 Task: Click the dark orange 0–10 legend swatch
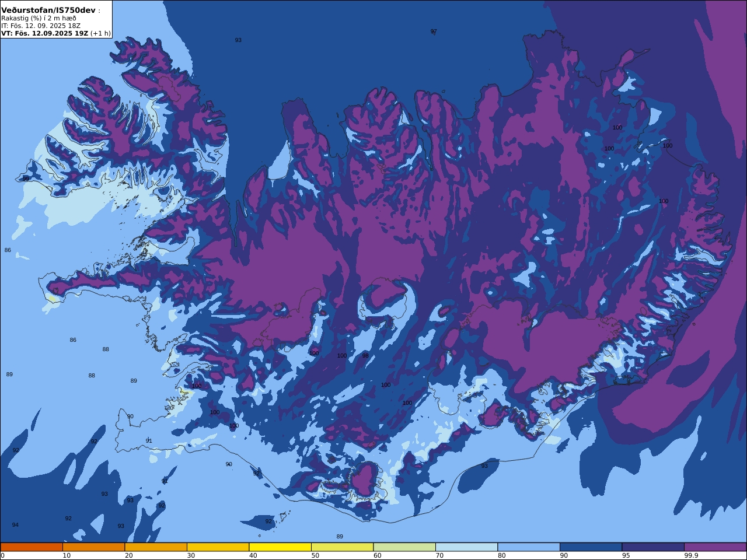pyautogui.click(x=32, y=547)
